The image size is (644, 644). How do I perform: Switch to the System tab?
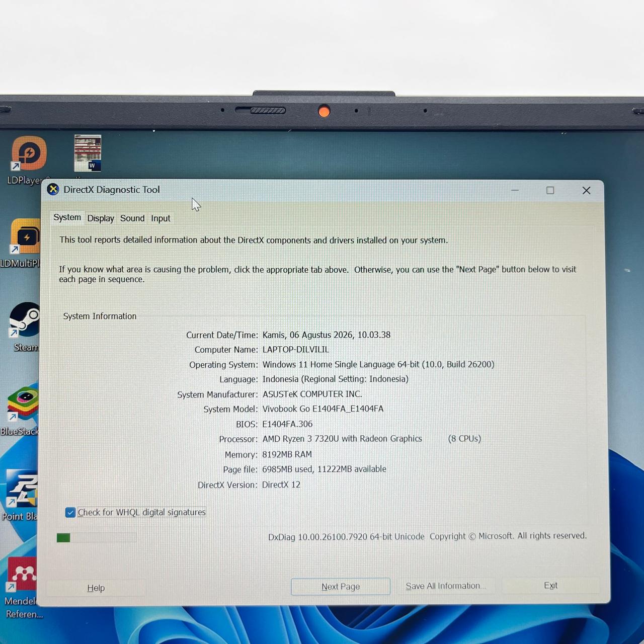[x=67, y=217]
